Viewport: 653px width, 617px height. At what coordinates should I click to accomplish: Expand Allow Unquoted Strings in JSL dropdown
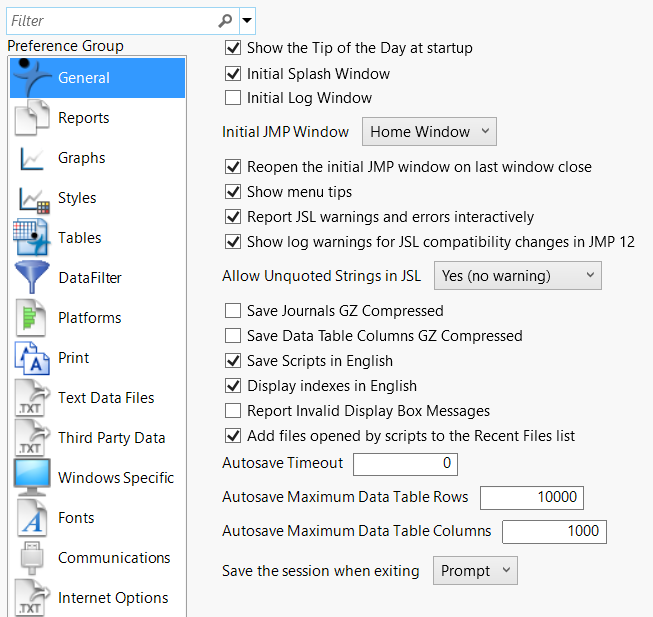pyautogui.click(x=517, y=275)
